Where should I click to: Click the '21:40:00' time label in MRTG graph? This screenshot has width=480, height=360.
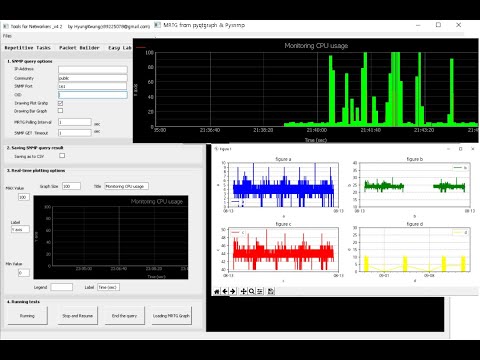(317, 130)
